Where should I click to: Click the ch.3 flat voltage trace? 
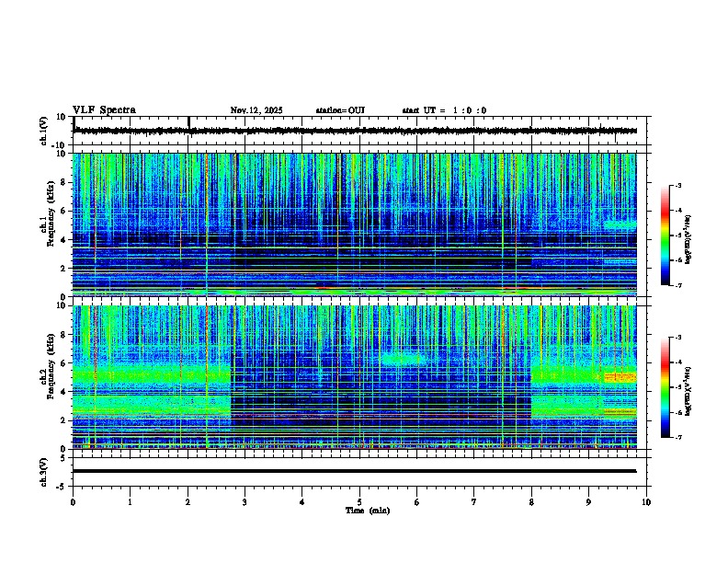click(x=355, y=471)
